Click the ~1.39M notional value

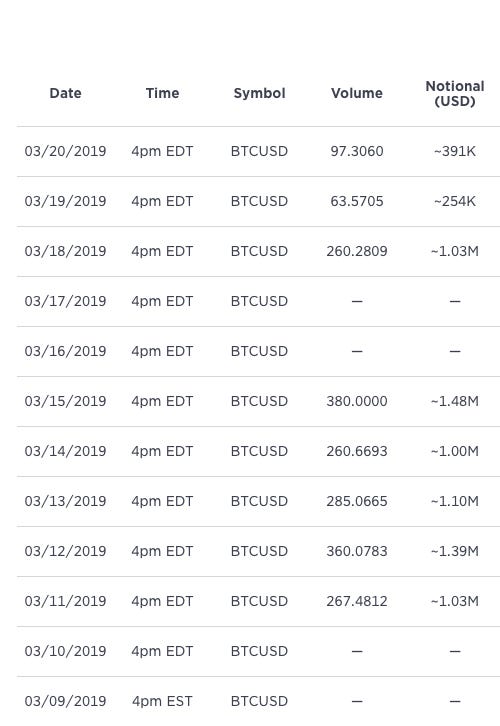click(x=455, y=551)
